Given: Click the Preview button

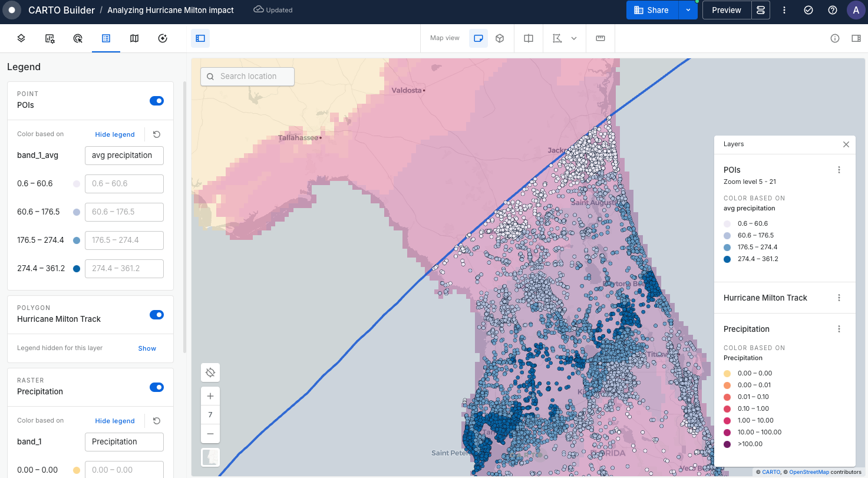Looking at the screenshot, I should pyautogui.click(x=726, y=10).
